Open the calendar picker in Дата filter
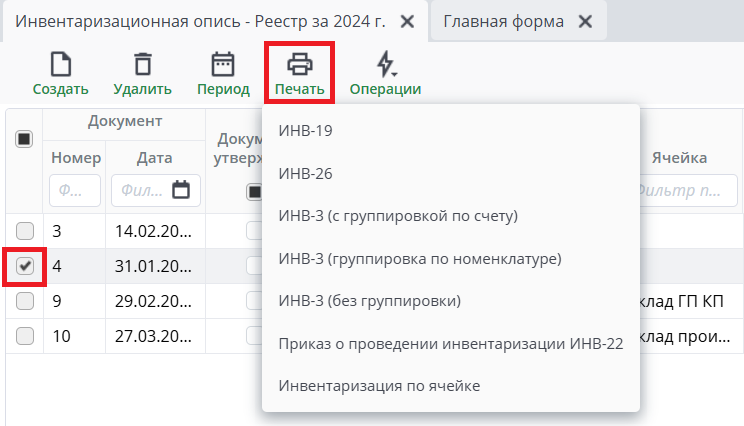Image resolution: width=744 pixels, height=426 pixels. [181, 190]
